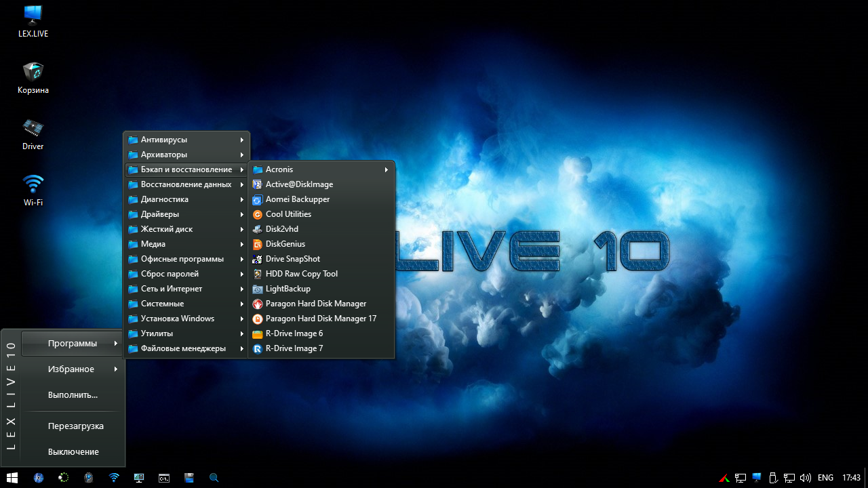Viewport: 868px width, 488px height.
Task: Click the USB safely remove tray icon
Action: click(772, 478)
